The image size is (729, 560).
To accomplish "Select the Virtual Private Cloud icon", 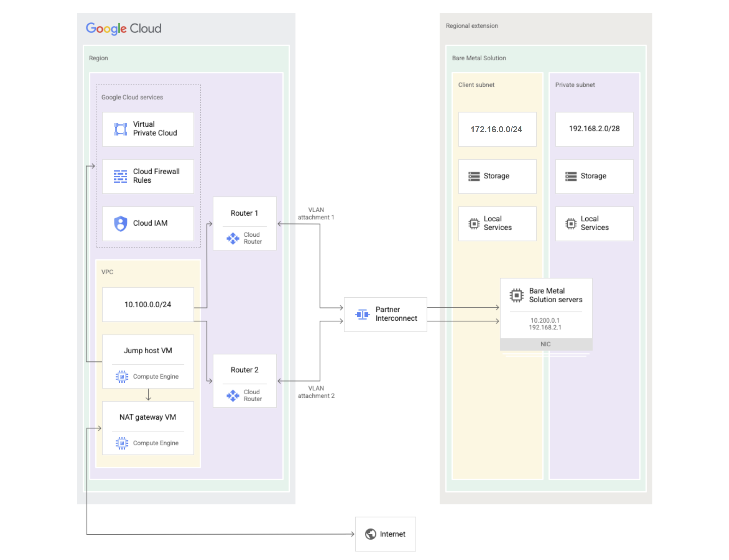I will click(120, 129).
